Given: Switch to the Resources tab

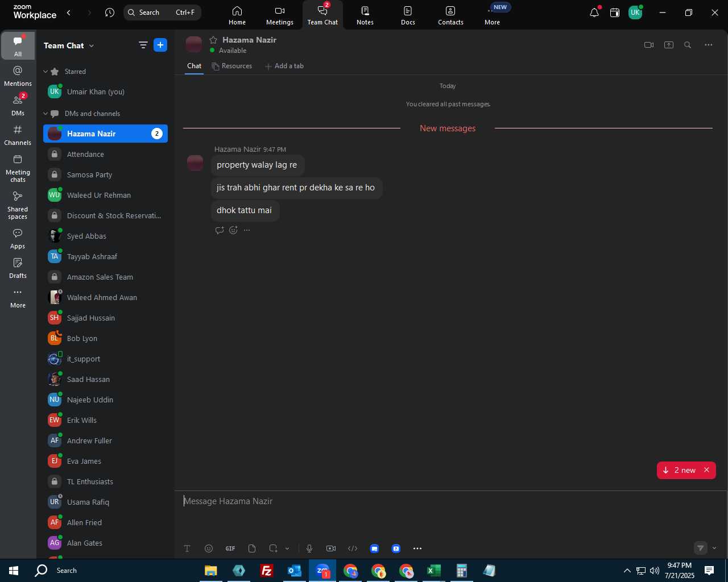Looking at the screenshot, I should [231, 66].
